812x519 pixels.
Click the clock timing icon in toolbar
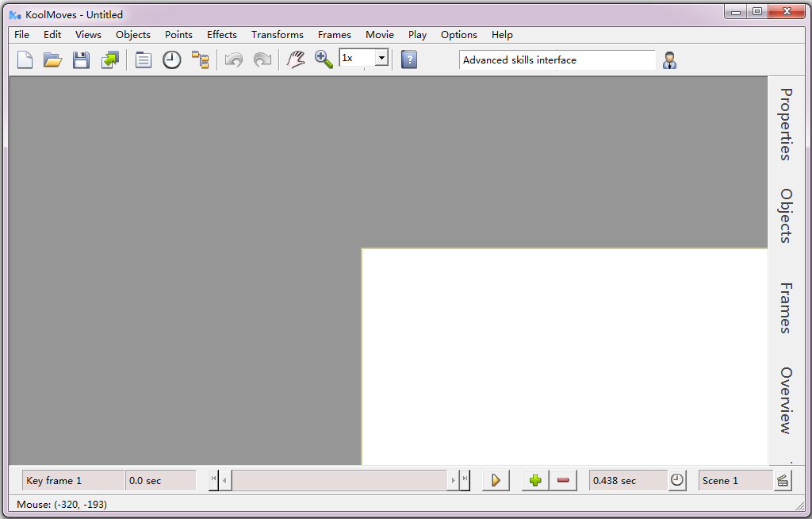(x=172, y=60)
